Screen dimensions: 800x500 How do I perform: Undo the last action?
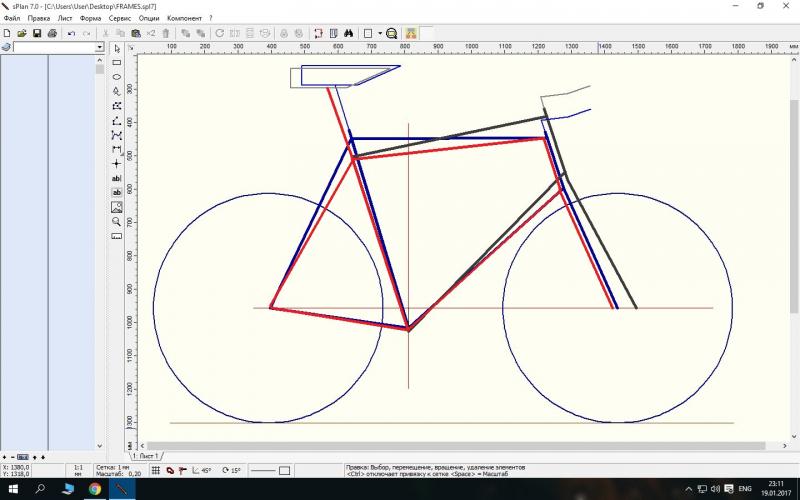pos(71,33)
